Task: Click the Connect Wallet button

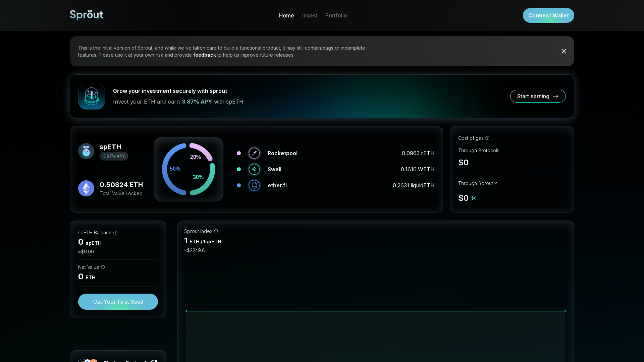Action: (548, 15)
